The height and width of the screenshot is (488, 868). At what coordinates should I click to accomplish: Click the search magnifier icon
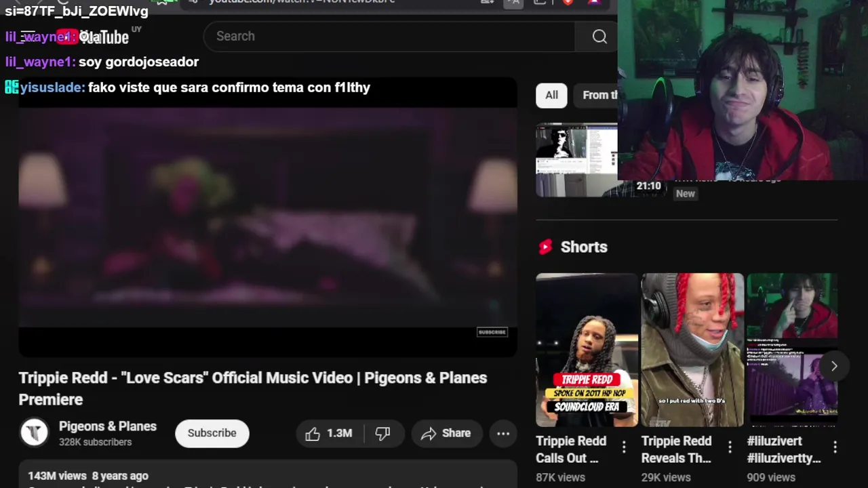click(x=599, y=37)
